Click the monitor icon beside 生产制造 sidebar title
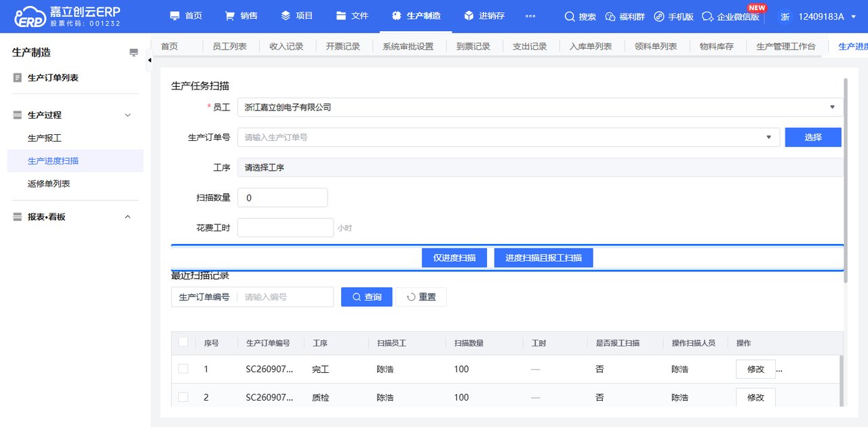Viewport: 868px width, 427px height. (x=134, y=52)
